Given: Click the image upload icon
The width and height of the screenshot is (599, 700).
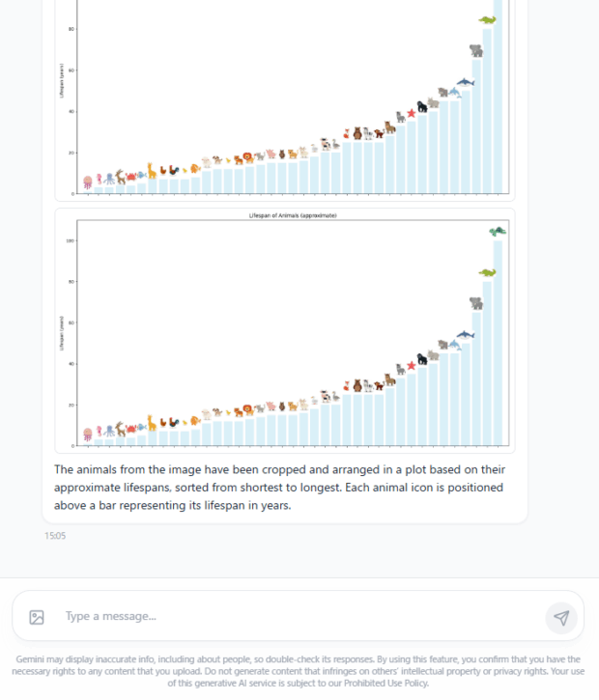Looking at the screenshot, I should click(37, 617).
